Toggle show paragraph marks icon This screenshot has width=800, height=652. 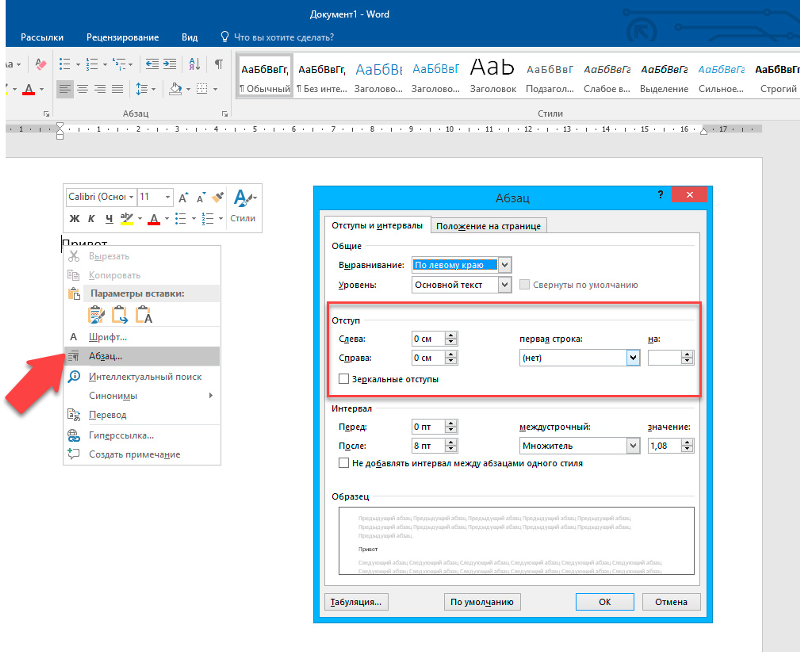[219, 64]
